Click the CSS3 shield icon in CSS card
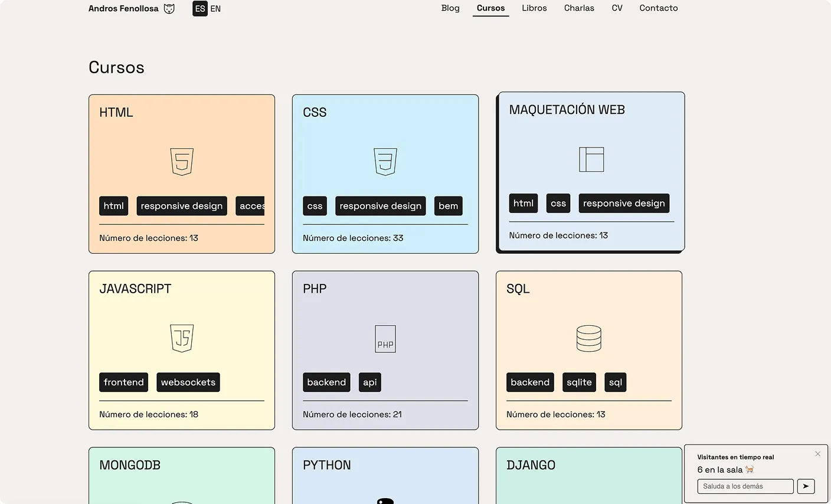The image size is (831, 504). click(x=385, y=162)
